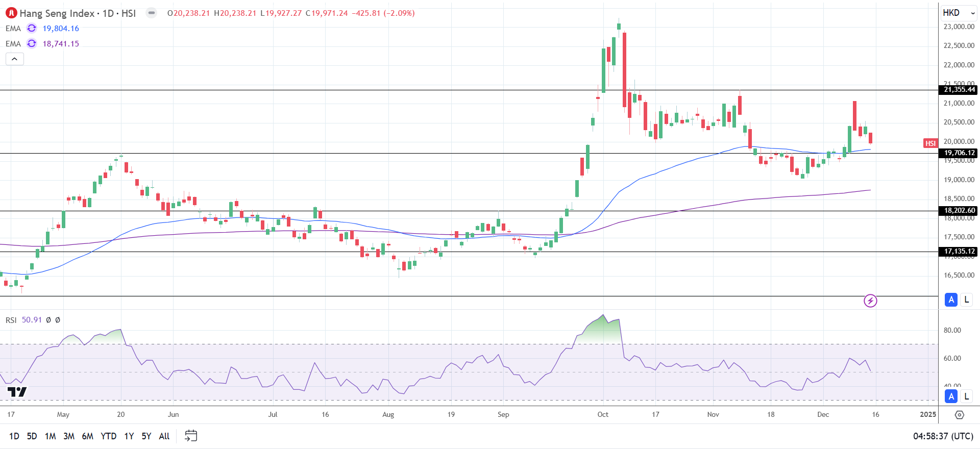Select the 1D time range
The width and height of the screenshot is (980, 449).
coord(14,436)
